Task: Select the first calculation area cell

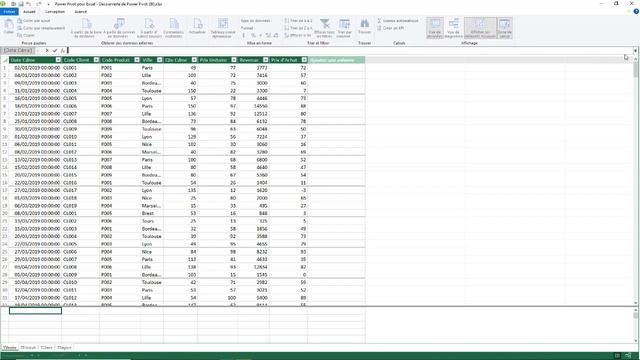Action: (35, 311)
